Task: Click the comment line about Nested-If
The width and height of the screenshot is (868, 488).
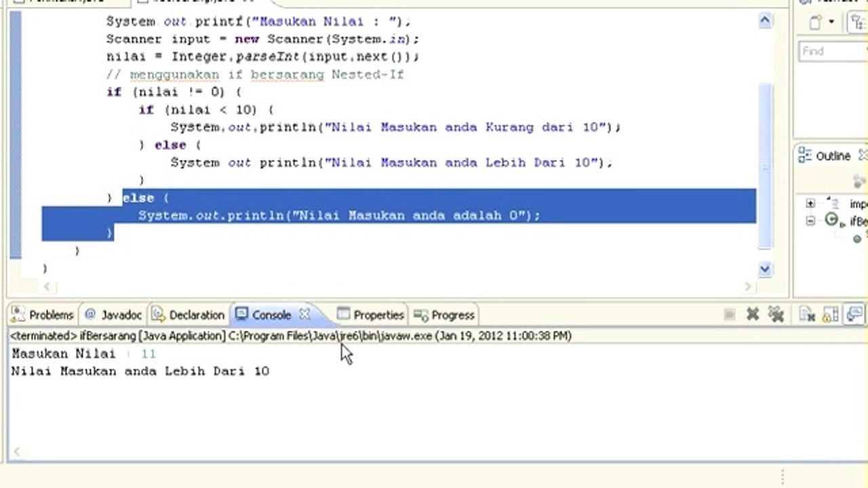Action: (x=255, y=74)
